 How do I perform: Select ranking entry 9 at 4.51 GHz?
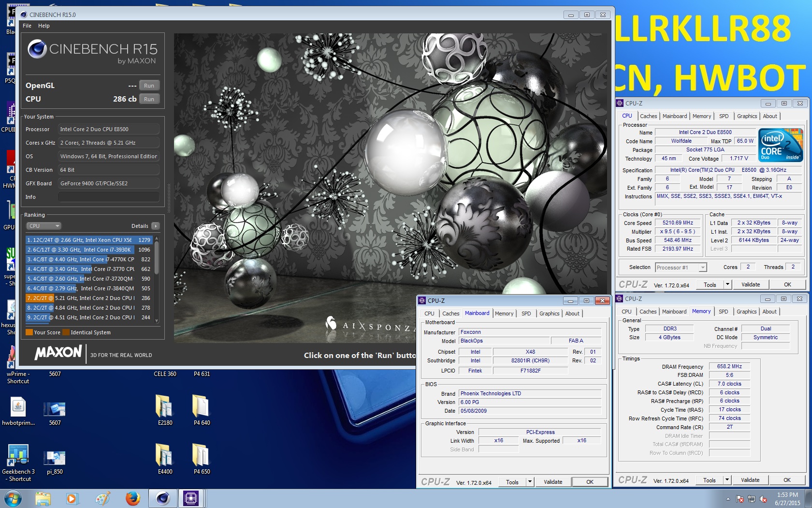point(89,317)
